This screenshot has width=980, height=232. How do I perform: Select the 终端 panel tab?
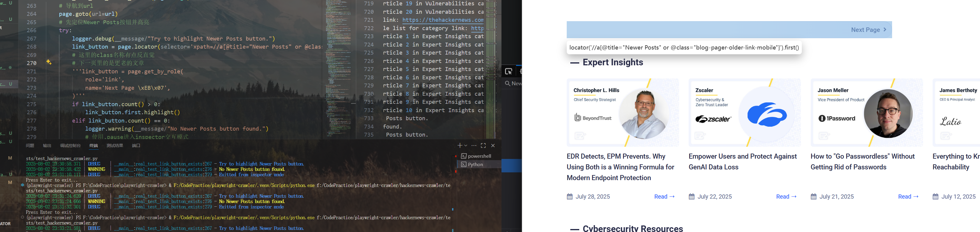tap(94, 146)
